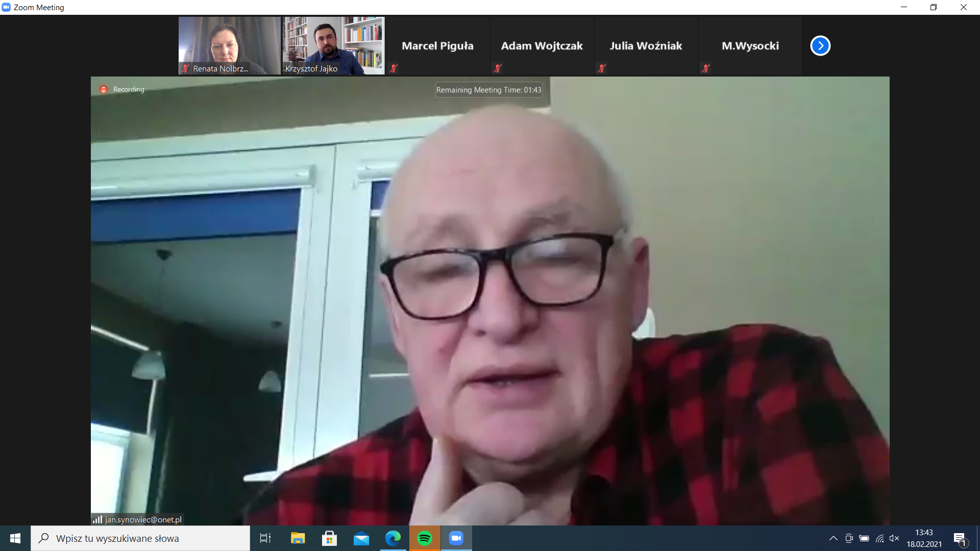980x551 pixels.
Task: Click signal strength icon beside jan.synowiec name
Action: (x=97, y=519)
